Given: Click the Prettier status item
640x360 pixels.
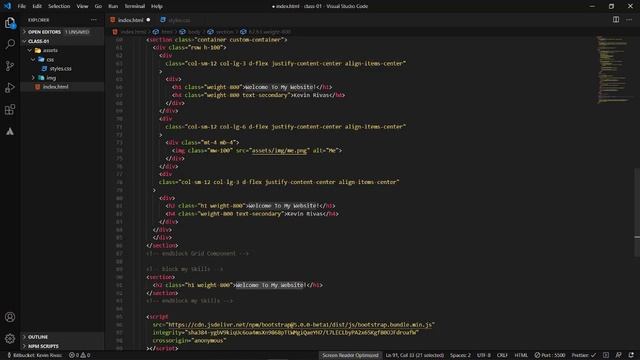Looking at the screenshot, I should (584, 355).
